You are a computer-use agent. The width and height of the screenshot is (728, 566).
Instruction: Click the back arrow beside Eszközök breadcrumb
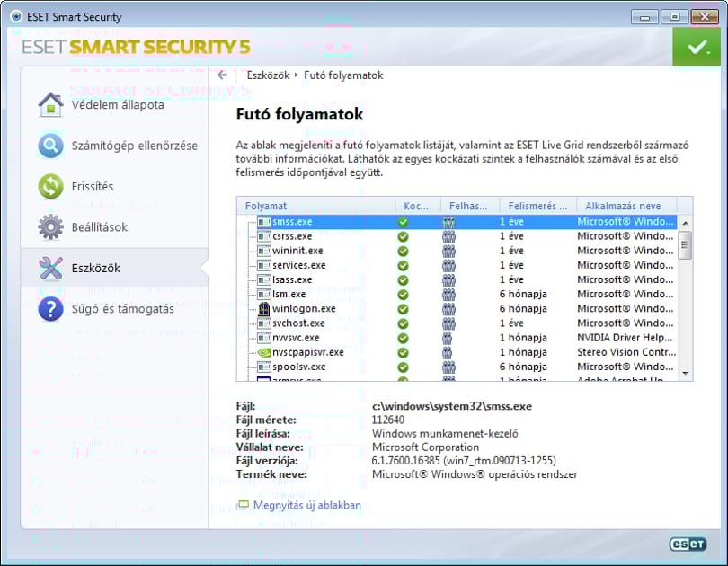[222, 75]
